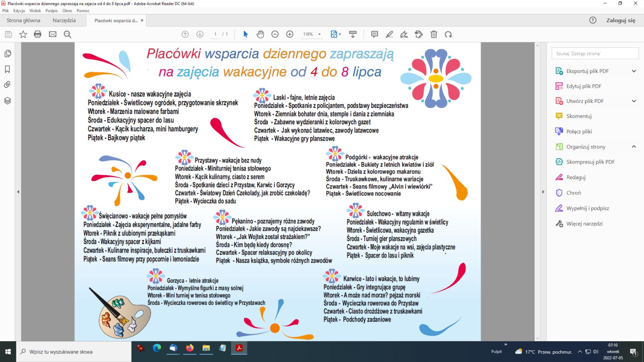The image size is (644, 362).
Task: Open the Okno menu
Action: point(67,11)
